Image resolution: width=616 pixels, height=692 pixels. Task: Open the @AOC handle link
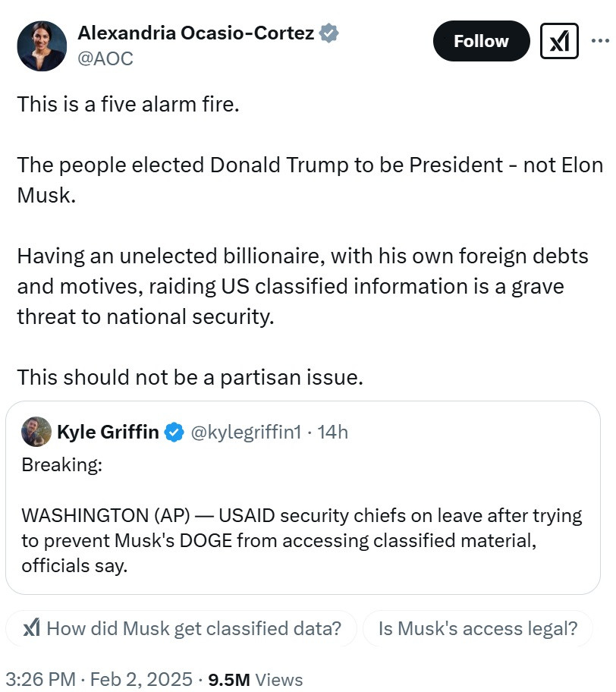(105, 59)
